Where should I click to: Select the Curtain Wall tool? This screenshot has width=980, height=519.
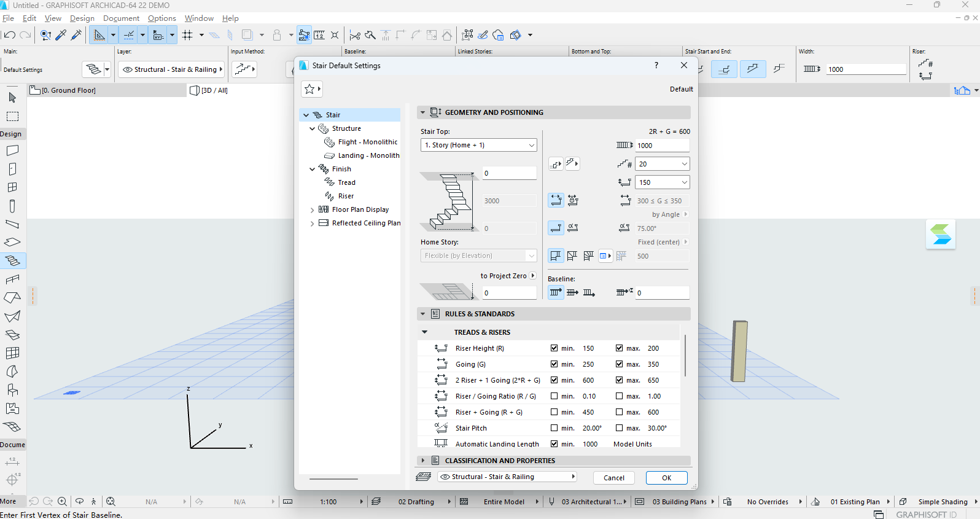[x=12, y=353]
